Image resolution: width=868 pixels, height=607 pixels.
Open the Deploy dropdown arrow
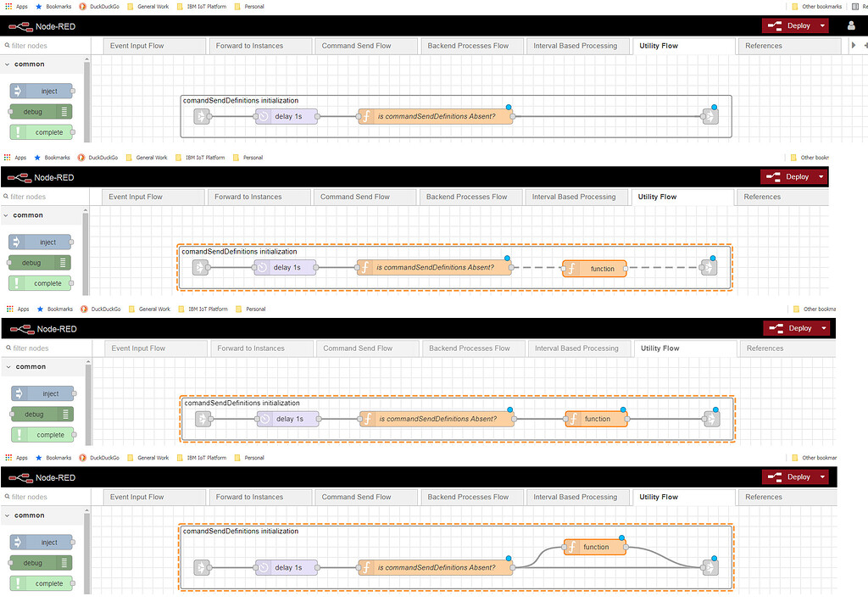pyautogui.click(x=823, y=25)
